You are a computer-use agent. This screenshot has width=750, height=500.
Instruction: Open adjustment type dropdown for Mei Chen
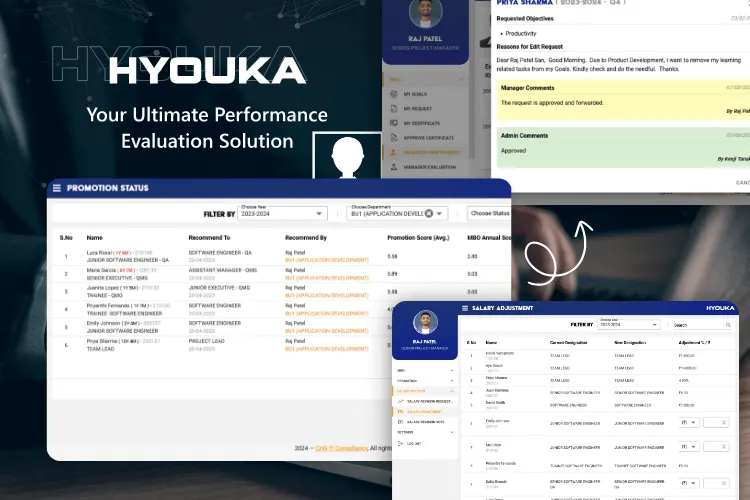tap(689, 446)
